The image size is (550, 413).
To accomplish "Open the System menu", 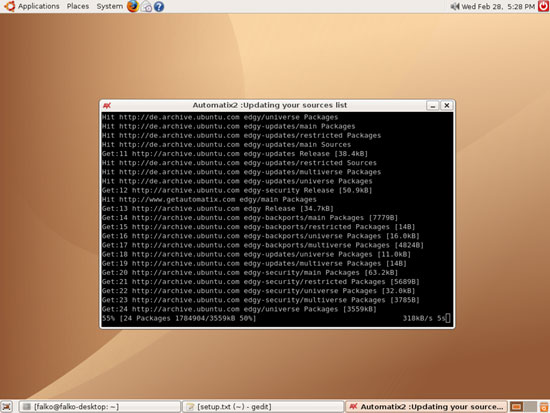I will click(x=109, y=6).
